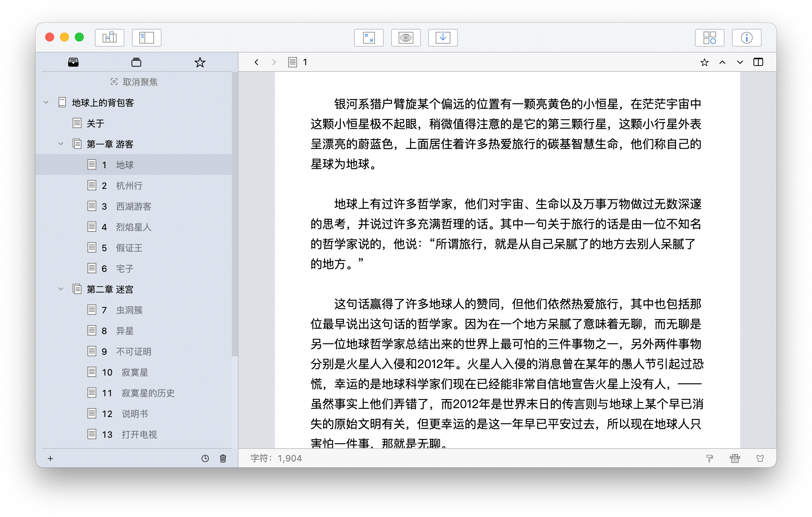Viewport: 812px width, 517px height.
Task: Switch to the stacked folders sidebar tab
Action: (x=136, y=62)
